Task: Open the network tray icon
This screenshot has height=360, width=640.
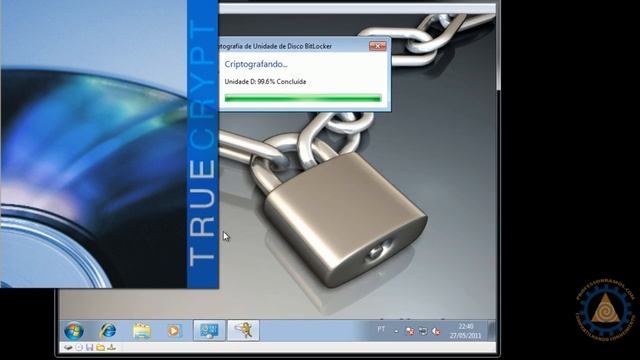Action: tap(423, 331)
